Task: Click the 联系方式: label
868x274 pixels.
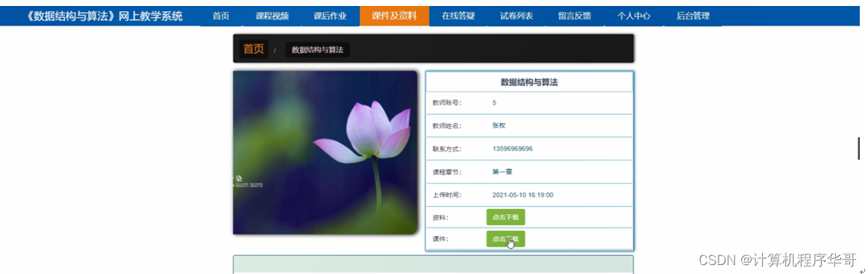Action: point(447,149)
